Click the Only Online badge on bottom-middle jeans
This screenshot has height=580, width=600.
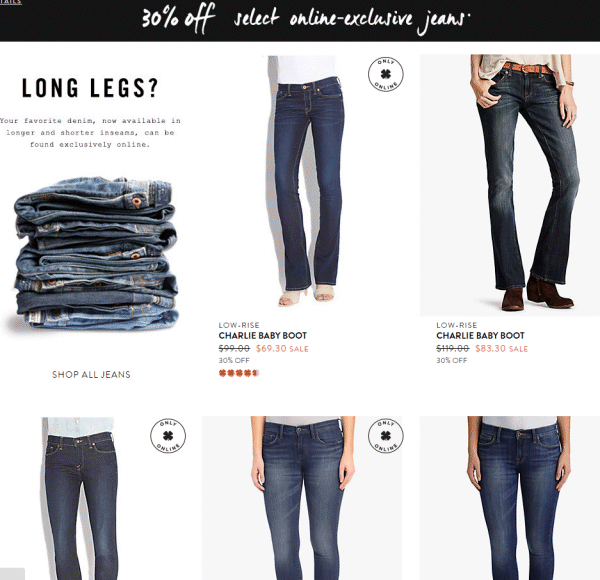click(386, 436)
